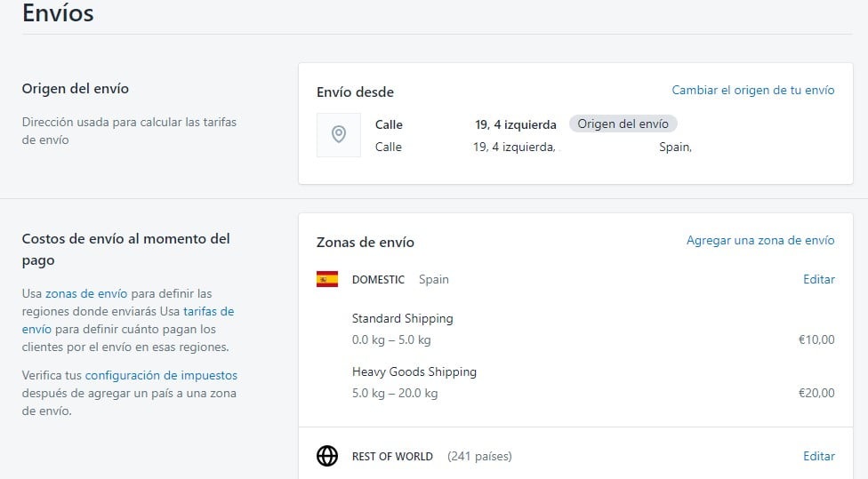Click the DOMESTIC zone label
The height and width of the screenshot is (479, 868).
click(x=378, y=279)
